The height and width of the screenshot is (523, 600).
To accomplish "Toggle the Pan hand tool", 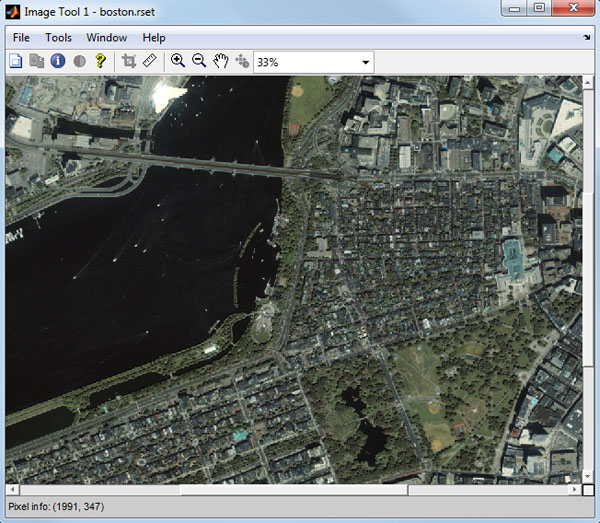I will pyautogui.click(x=221, y=61).
